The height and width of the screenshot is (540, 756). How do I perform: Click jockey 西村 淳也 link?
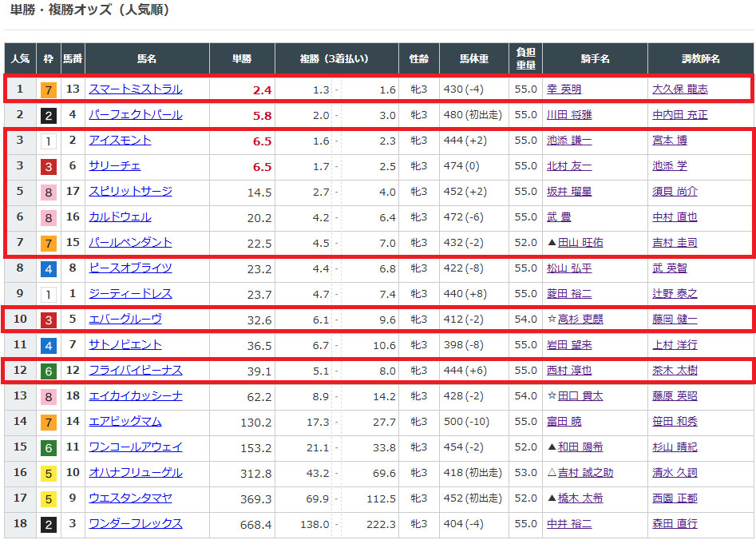(569, 371)
